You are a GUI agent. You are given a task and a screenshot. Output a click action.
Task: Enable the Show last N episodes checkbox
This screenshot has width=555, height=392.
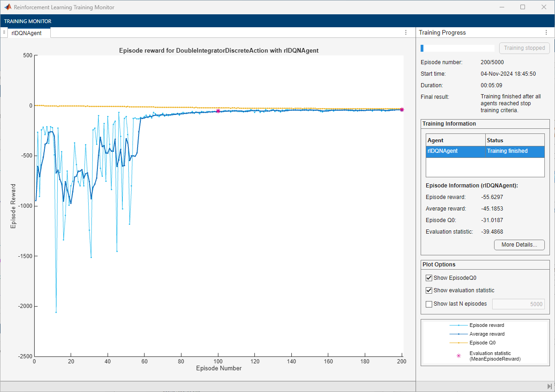(x=429, y=304)
